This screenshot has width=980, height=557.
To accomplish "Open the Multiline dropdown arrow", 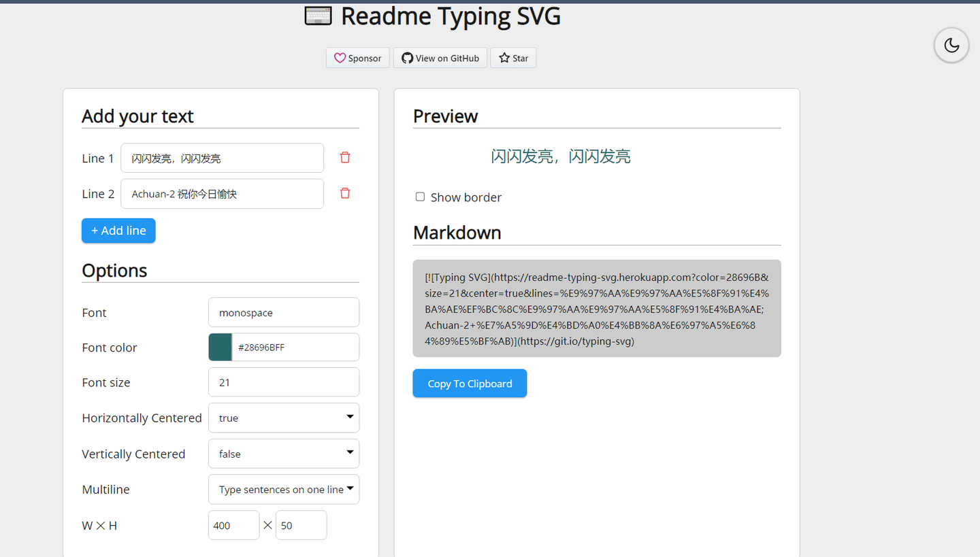I will [350, 489].
